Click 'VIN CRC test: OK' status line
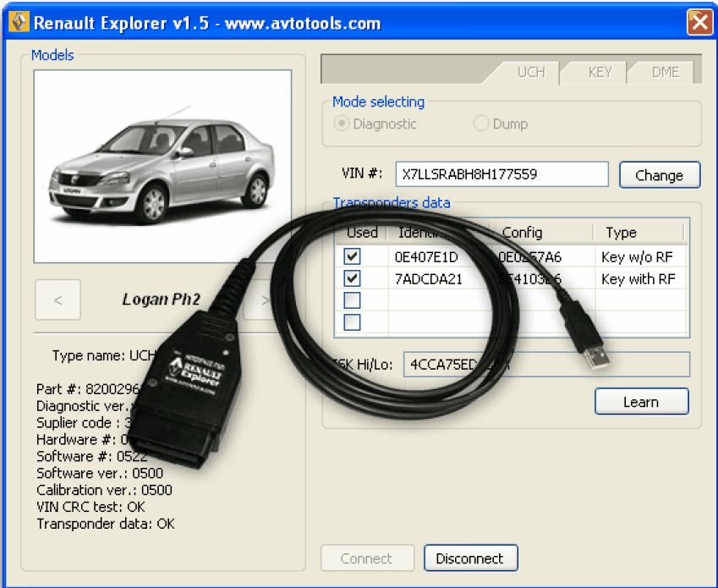 [90, 507]
